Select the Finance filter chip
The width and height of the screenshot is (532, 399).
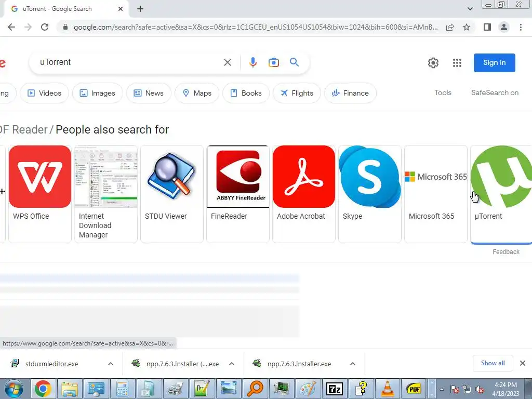(x=350, y=93)
